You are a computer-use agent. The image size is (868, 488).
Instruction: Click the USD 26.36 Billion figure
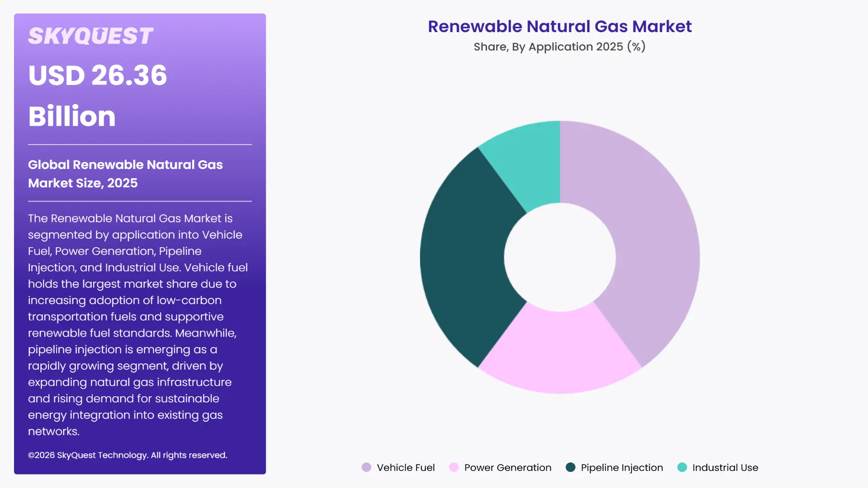click(x=98, y=95)
